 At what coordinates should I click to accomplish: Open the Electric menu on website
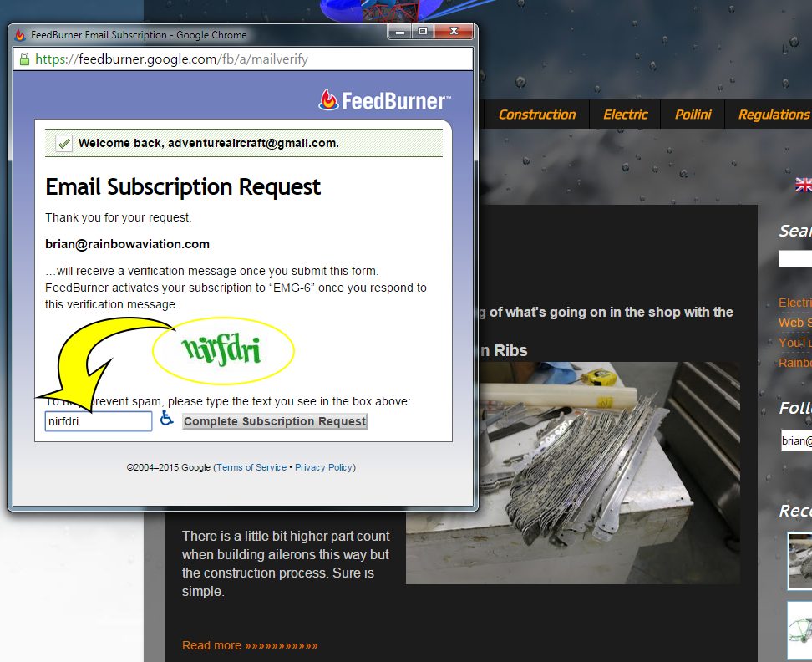click(625, 115)
